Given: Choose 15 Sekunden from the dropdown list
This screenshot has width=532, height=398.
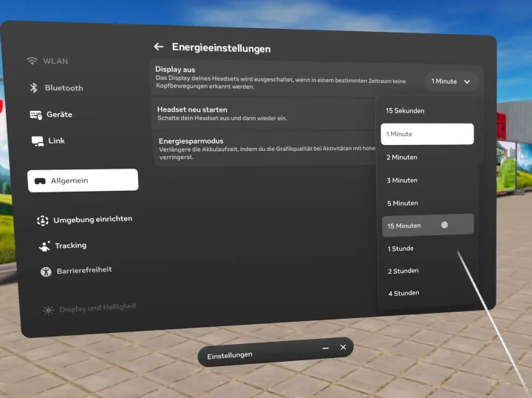Looking at the screenshot, I should pyautogui.click(x=427, y=111).
